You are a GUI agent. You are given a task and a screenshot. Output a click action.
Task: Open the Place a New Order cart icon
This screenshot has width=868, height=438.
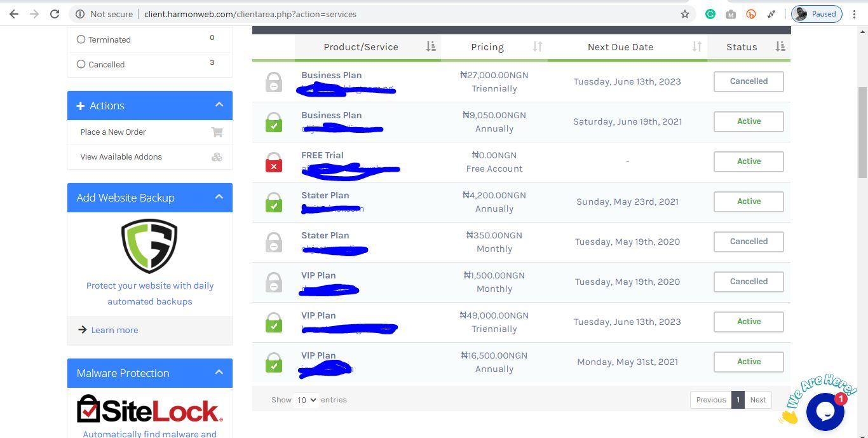(x=217, y=132)
